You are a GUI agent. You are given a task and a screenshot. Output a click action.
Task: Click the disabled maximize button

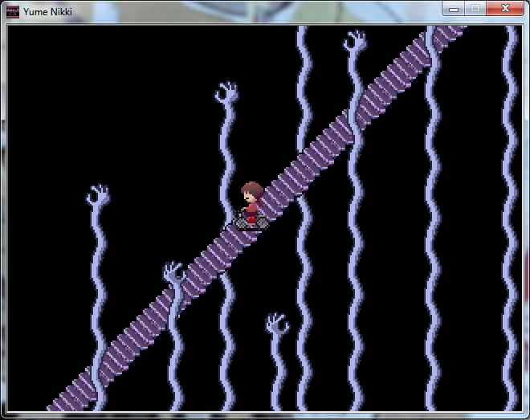(475, 9)
